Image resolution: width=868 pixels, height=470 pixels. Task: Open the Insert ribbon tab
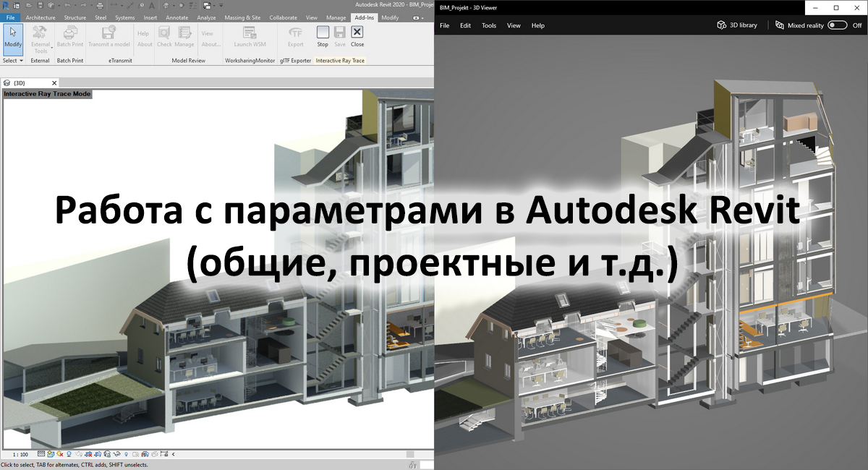[x=150, y=17]
